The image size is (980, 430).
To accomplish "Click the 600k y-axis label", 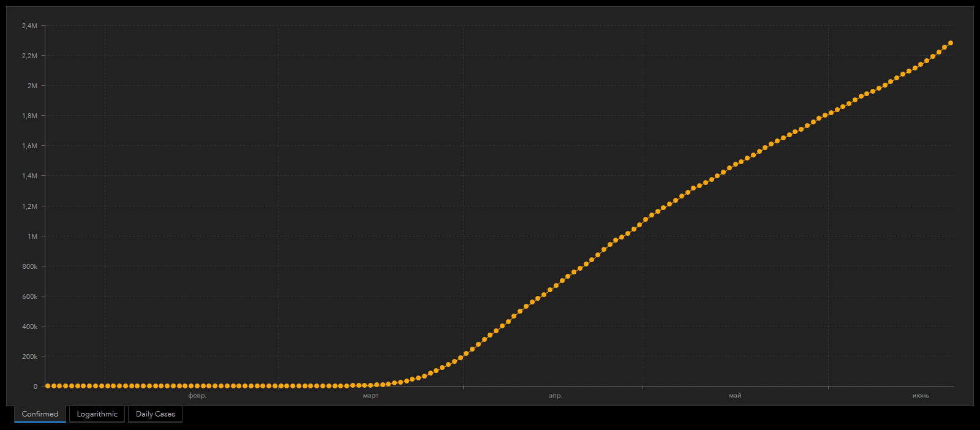I will point(29,296).
